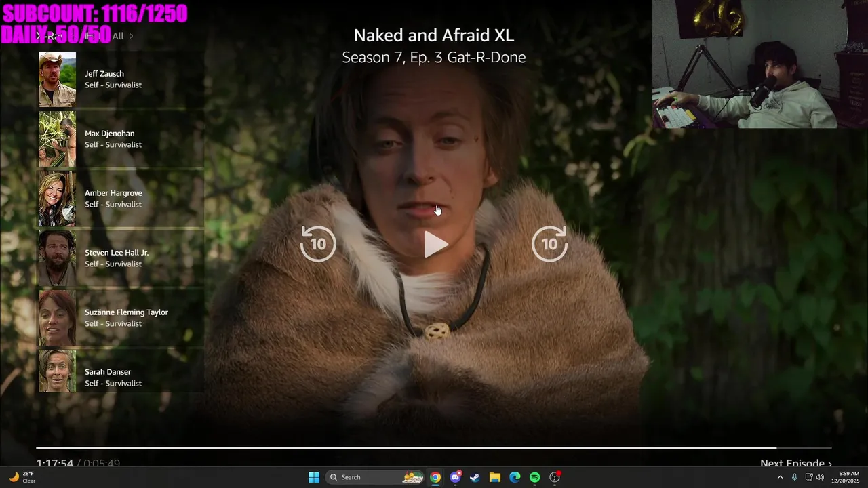Image resolution: width=868 pixels, height=488 pixels.
Task: Open OBS Studio from the taskbar
Action: (555, 477)
